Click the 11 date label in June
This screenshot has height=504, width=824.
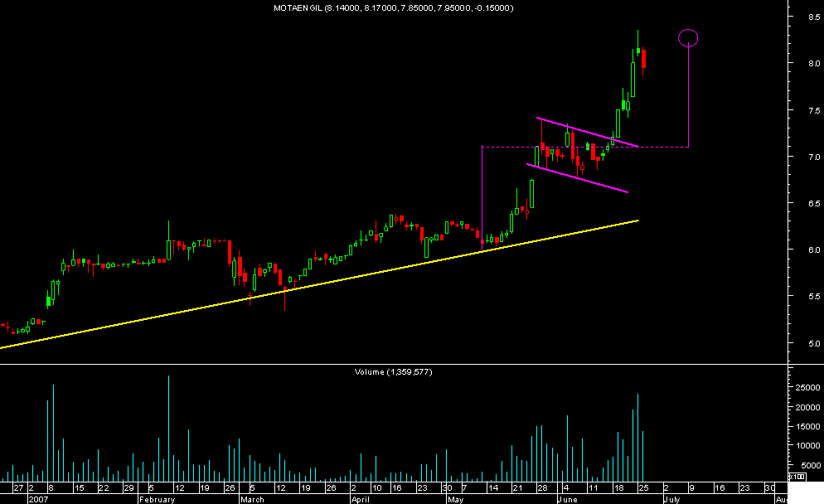[x=593, y=488]
